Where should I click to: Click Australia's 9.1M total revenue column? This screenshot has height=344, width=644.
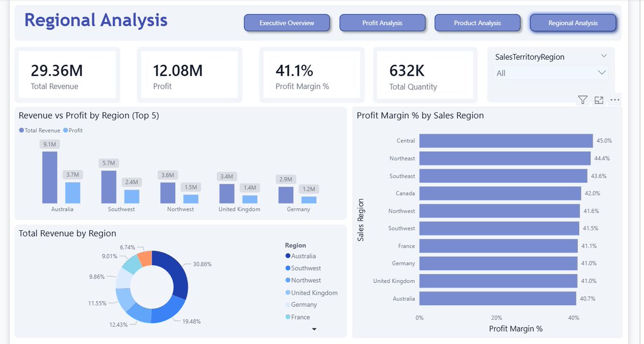49,177
